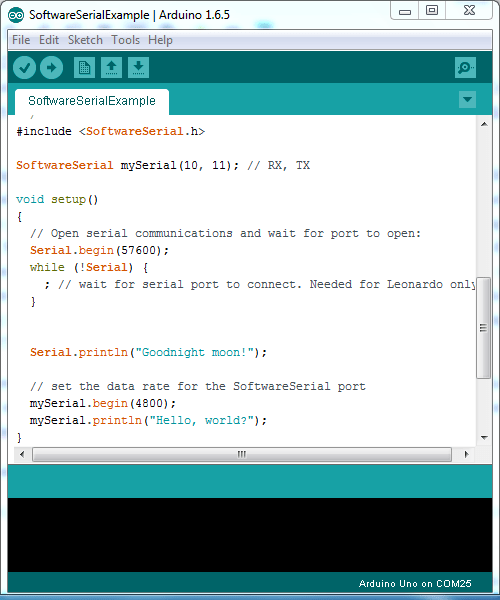Create a new sketch with page icon

pos(84,68)
